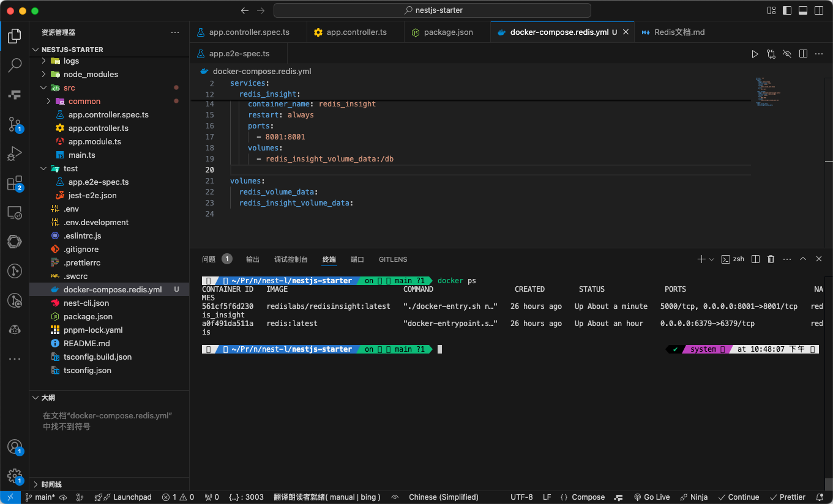833x504 pixels.
Task: Split the terminal pane
Action: 755,259
